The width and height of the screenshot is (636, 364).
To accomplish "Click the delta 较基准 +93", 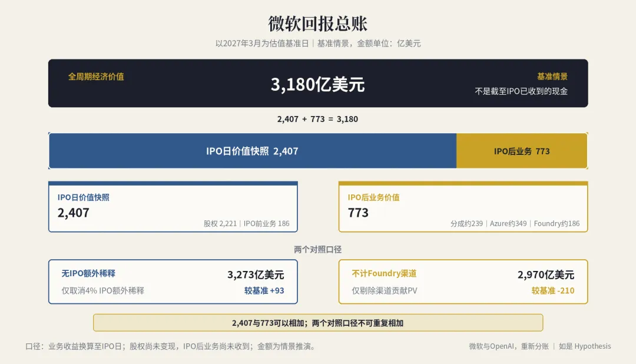I will tap(264, 290).
